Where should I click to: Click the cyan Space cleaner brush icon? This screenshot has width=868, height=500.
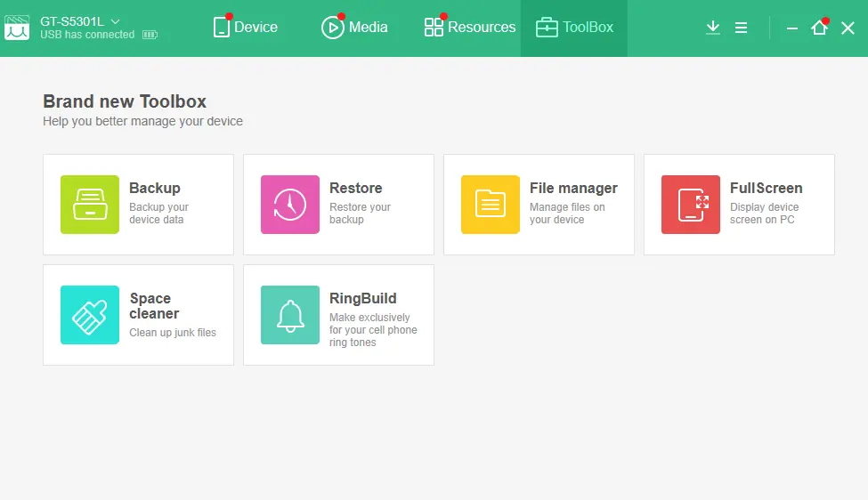pos(90,315)
